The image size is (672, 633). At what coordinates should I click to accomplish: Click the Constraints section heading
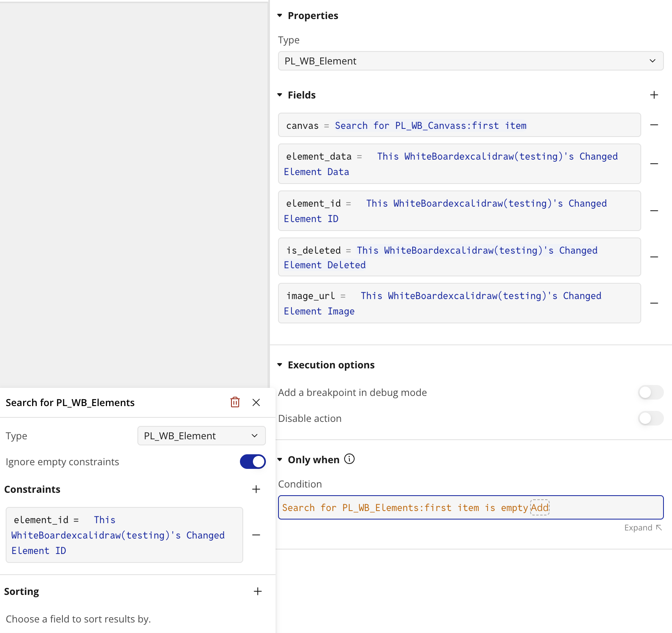click(32, 489)
